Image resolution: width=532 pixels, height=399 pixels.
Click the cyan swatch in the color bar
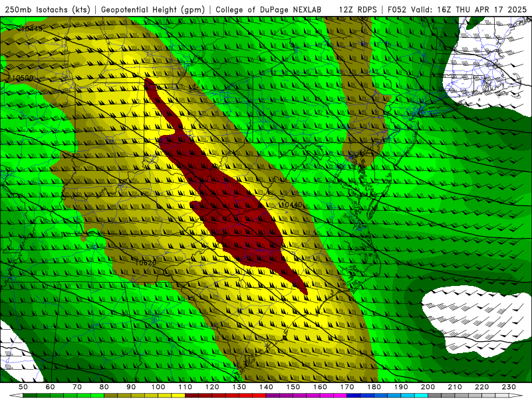click(x=421, y=395)
